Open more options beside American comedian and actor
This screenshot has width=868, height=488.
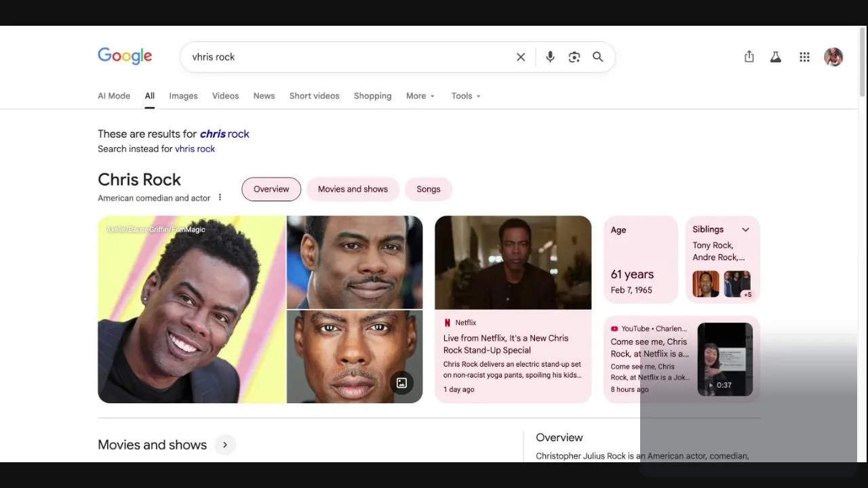(x=220, y=197)
